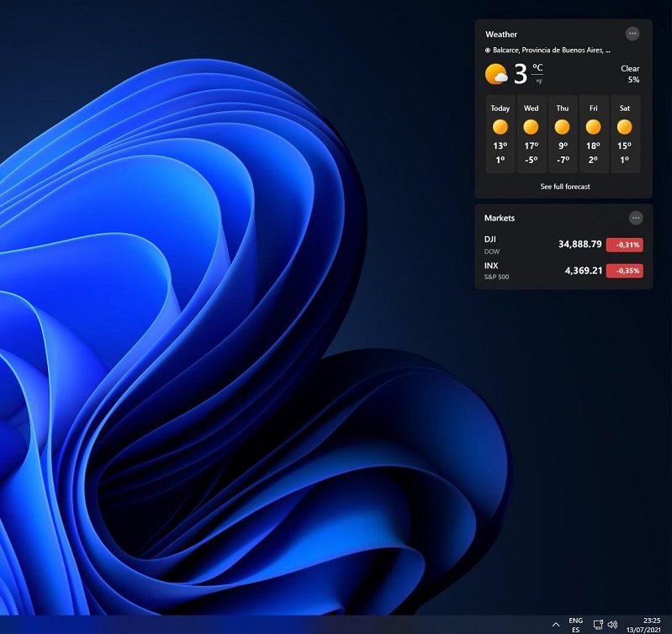The image size is (672, 634).
Task: Click the location pin icon beside Balcarce
Action: (x=488, y=50)
